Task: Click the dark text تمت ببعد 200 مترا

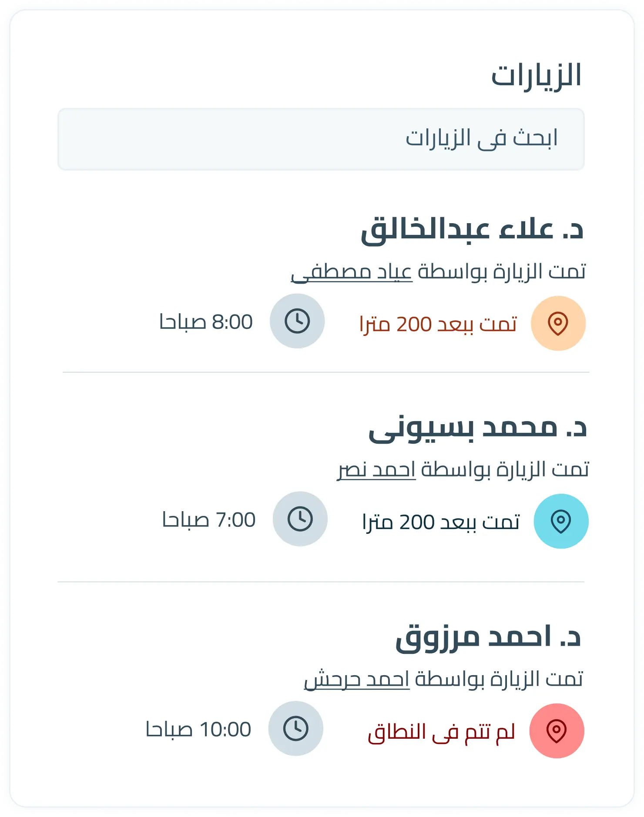Action: click(x=441, y=522)
